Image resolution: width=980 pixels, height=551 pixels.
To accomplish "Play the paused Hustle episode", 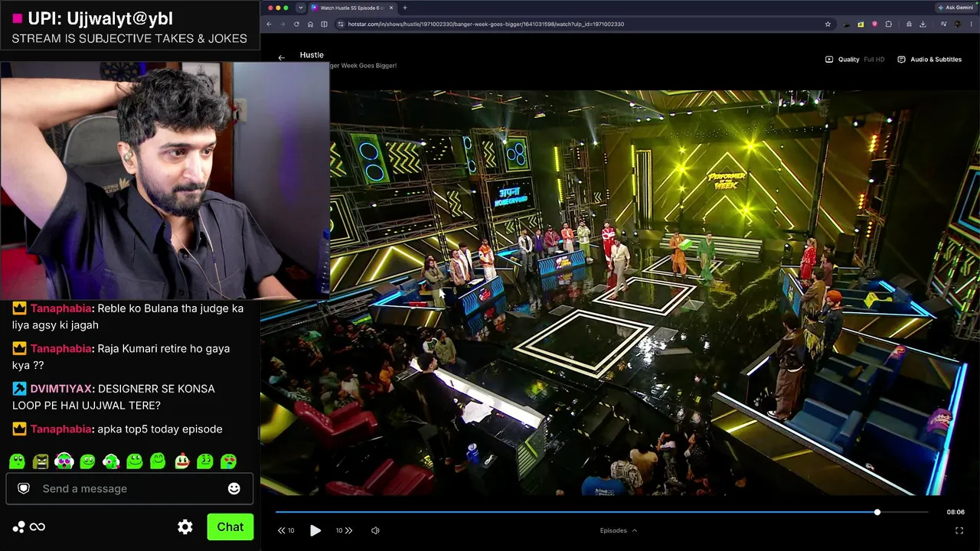I will pos(315,530).
